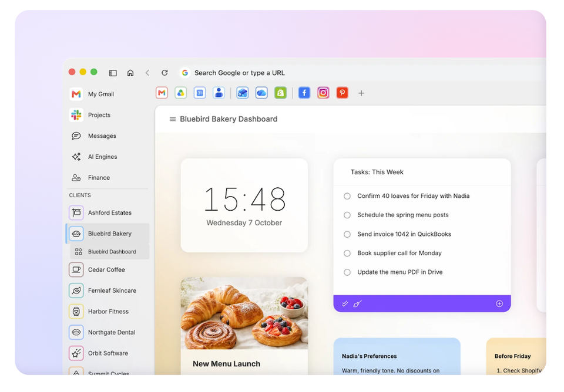Click the CLIENTS section header

click(x=80, y=195)
